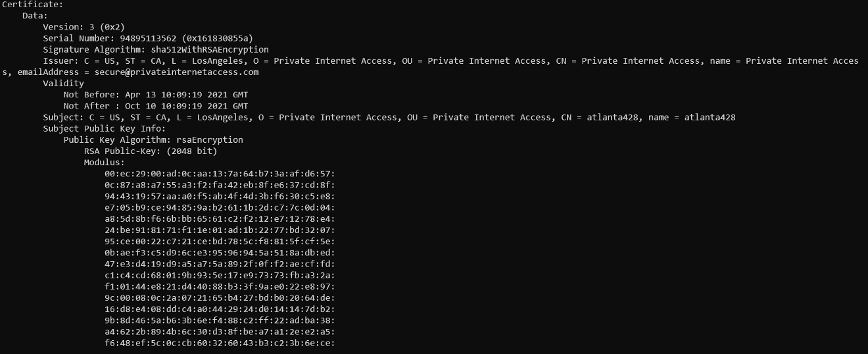The width and height of the screenshot is (868, 354).
Task: Click the Certificate: heading line
Action: pyautogui.click(x=32, y=4)
